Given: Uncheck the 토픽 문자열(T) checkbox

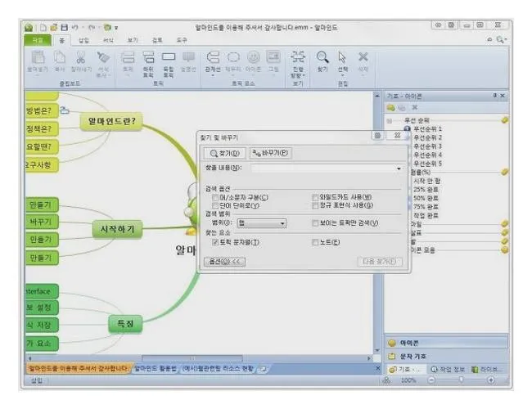Looking at the screenshot, I should 214,242.
